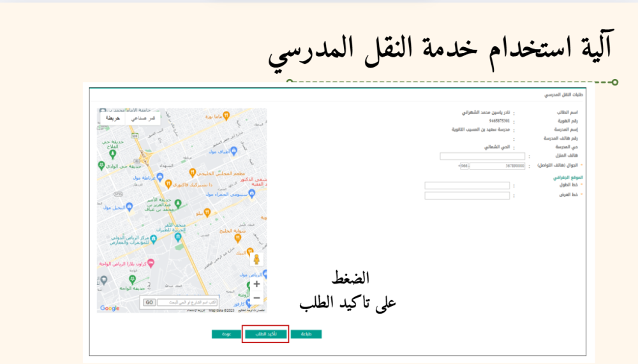Image resolution: width=638 pixels, height=364 pixels.
Task: Click the map zoom out minus button
Action: pos(256,298)
